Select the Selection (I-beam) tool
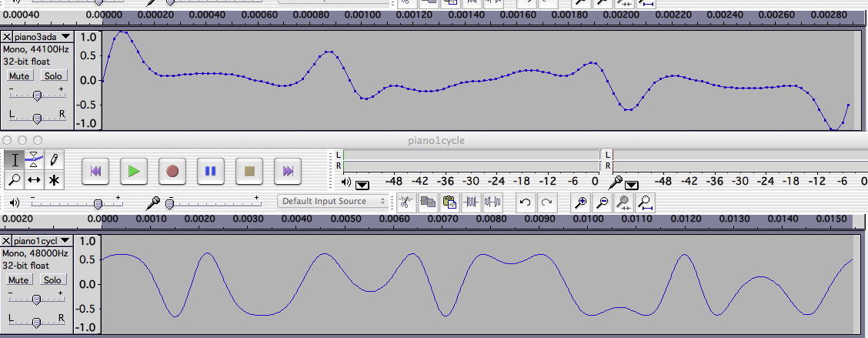The width and height of the screenshot is (868, 338). click(15, 160)
